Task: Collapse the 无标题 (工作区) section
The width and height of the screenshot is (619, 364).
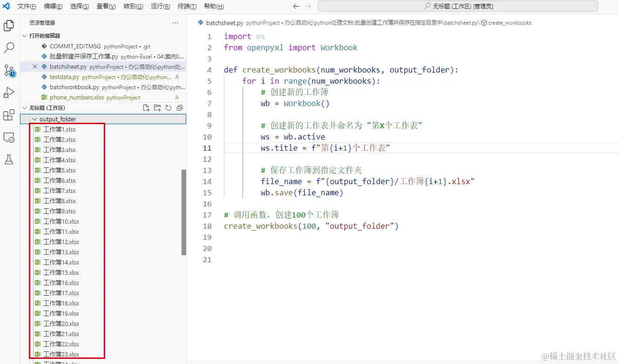Action: pyautogui.click(x=24, y=107)
